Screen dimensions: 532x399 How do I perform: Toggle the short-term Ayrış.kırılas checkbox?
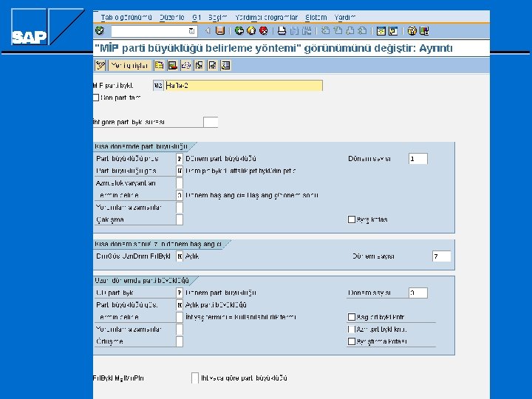point(352,219)
